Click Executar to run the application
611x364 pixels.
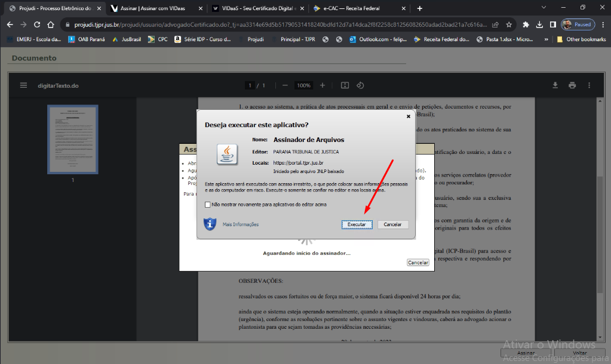357,224
